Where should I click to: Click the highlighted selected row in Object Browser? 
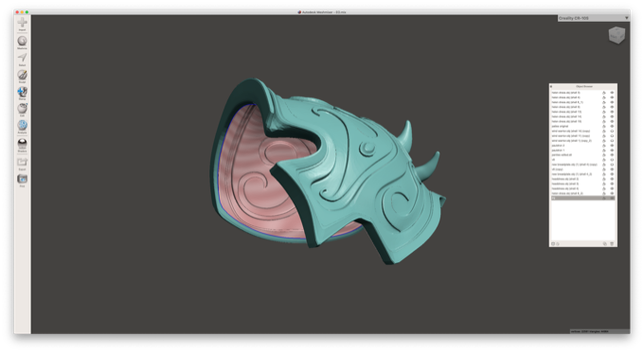pos(582,198)
